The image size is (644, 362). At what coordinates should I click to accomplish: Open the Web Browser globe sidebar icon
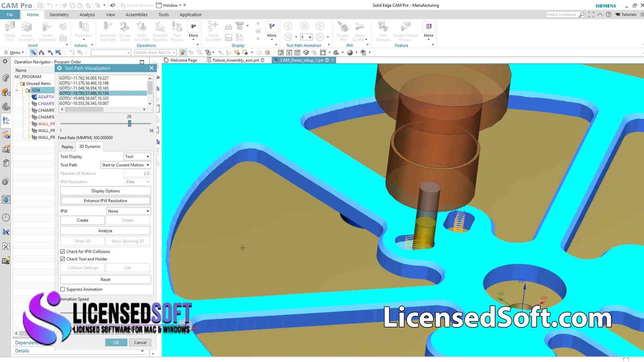(x=6, y=200)
